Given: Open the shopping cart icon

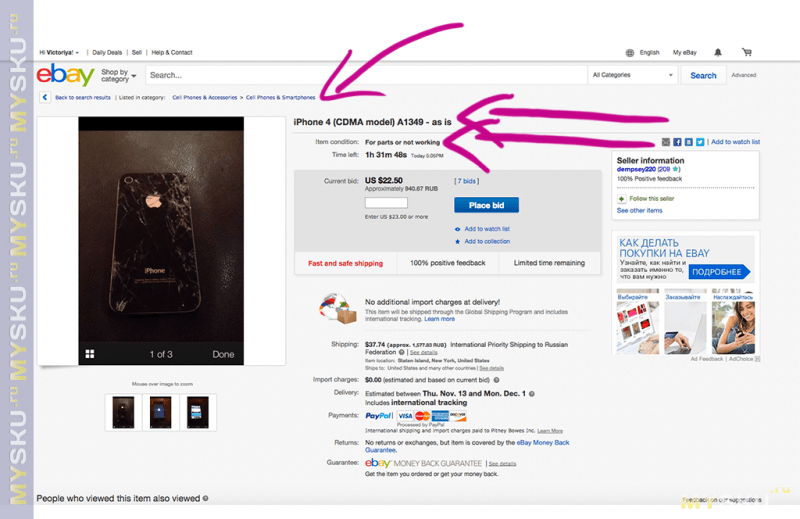Looking at the screenshot, I should (747, 52).
